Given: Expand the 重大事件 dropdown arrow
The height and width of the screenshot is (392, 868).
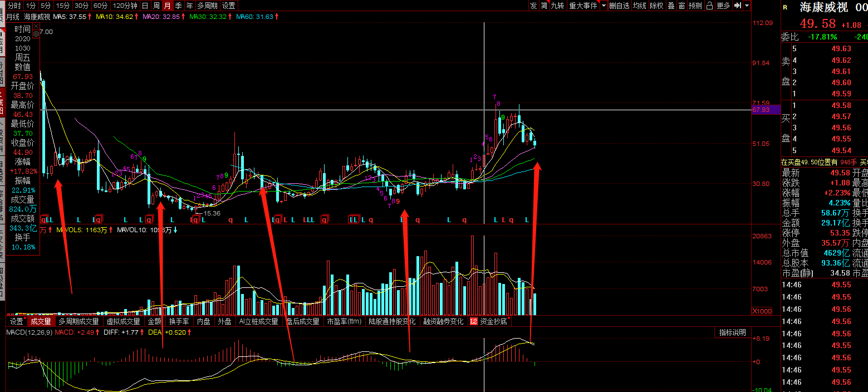Looking at the screenshot, I should 604,6.
